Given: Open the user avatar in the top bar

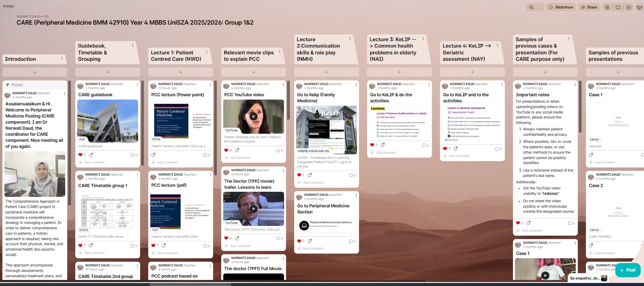Looking at the screenshot, I should 639,7.
